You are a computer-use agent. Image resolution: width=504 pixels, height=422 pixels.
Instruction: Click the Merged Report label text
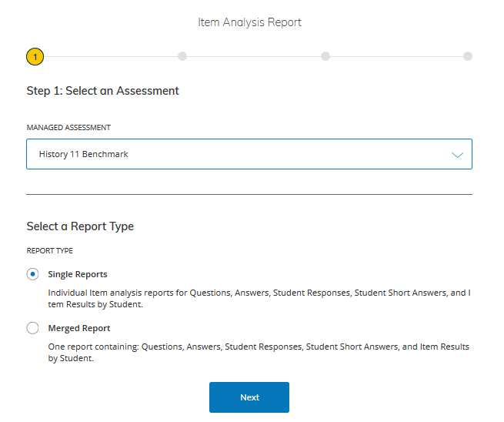[79, 328]
